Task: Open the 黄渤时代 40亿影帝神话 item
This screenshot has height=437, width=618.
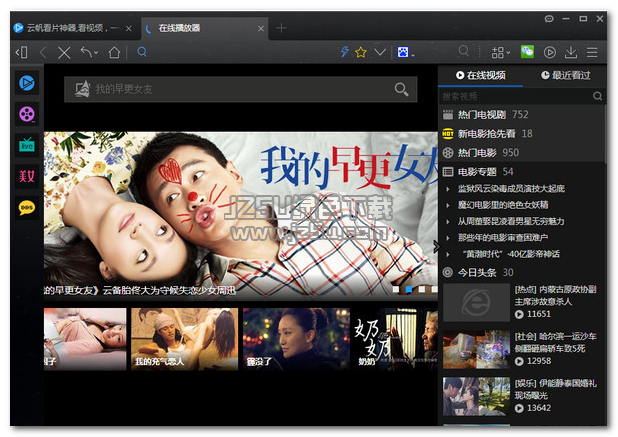Action: 511,254
